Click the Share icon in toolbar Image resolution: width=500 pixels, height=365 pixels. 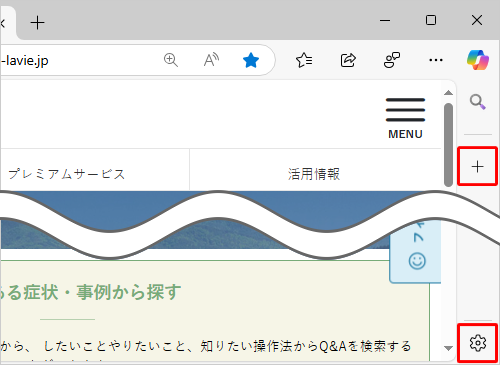coord(348,60)
